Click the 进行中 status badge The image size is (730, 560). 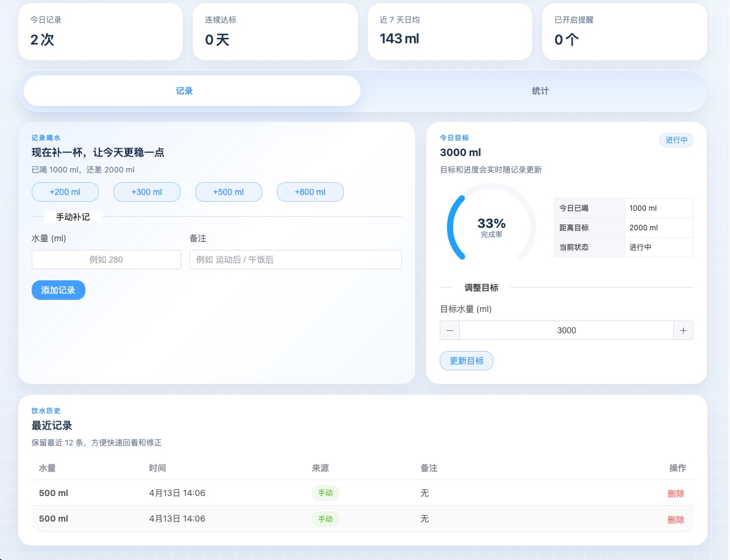pos(676,140)
